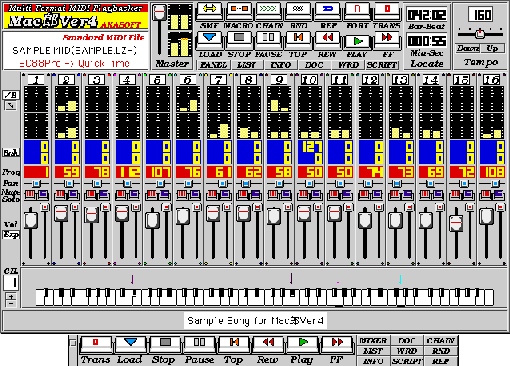Jump to start with TOP icon
The image size is (510, 366).
[298, 39]
